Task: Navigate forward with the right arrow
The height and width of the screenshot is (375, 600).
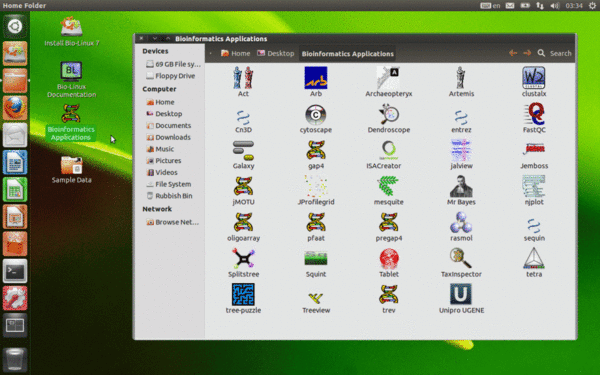Action: (x=527, y=53)
